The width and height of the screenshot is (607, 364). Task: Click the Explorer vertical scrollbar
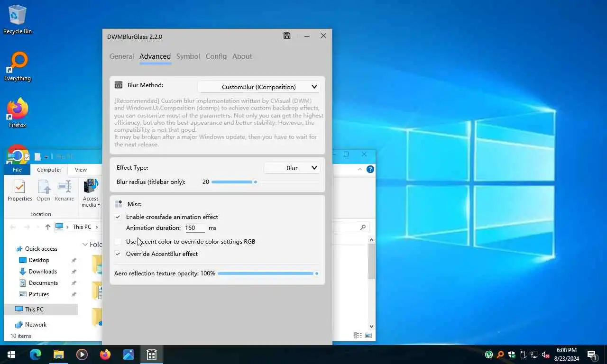coord(371,262)
